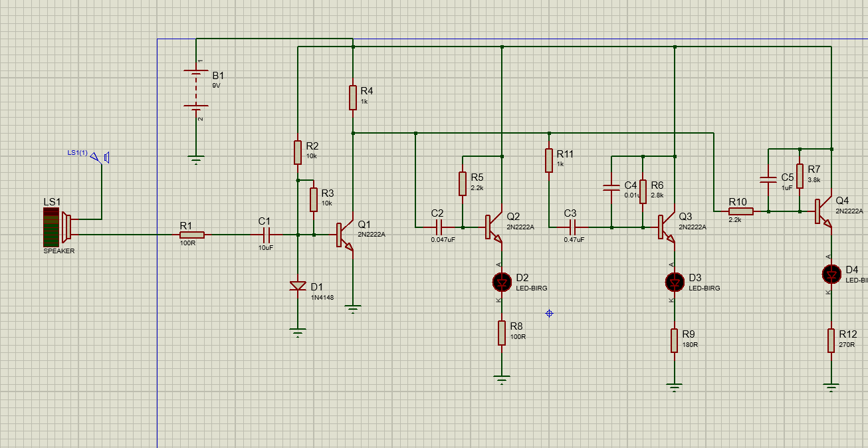The width and height of the screenshot is (868, 448).
Task: Select the LS1(1) voltage probe marker
Action: (x=100, y=158)
